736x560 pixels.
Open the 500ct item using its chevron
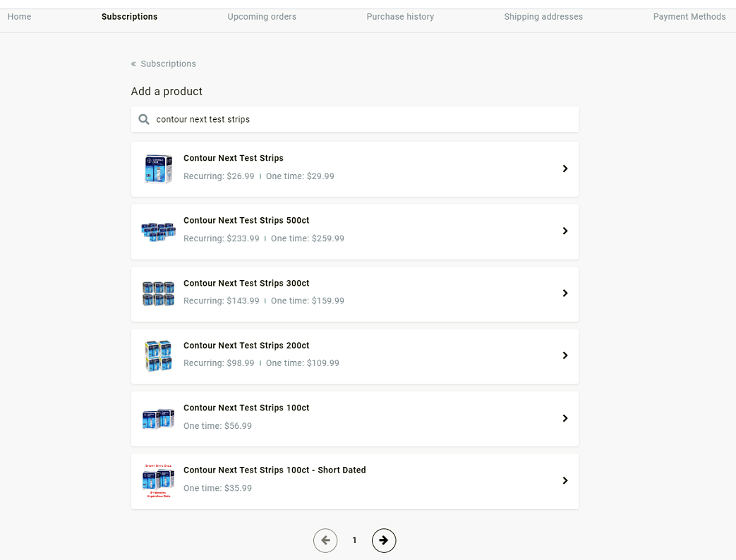565,231
